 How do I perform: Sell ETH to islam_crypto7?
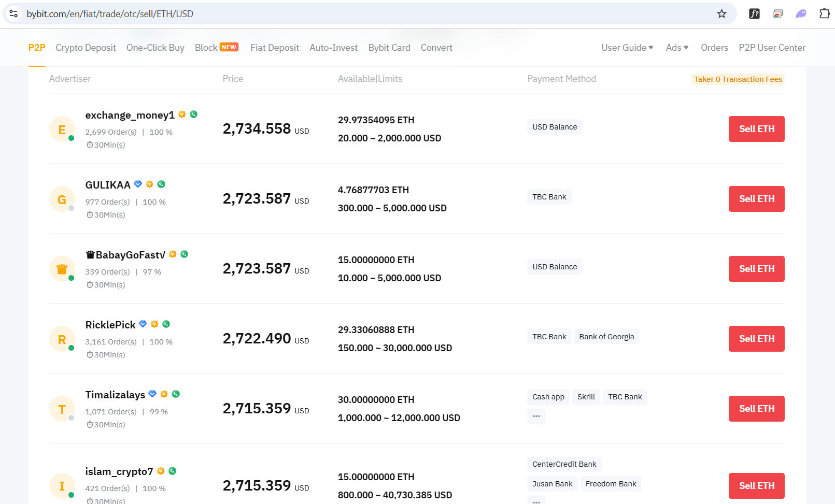pyautogui.click(x=757, y=486)
